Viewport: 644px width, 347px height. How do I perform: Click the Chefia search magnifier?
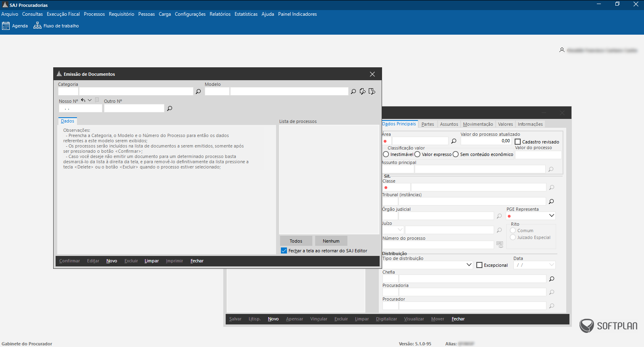point(552,279)
